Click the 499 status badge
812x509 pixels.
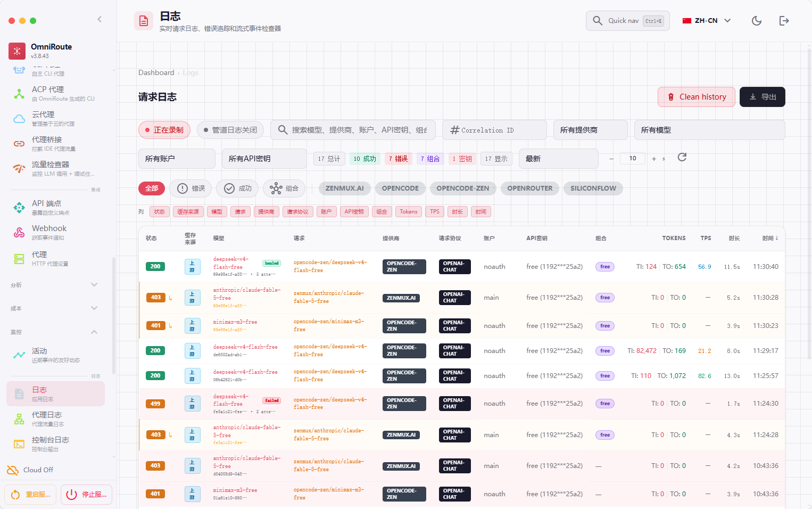coord(155,404)
